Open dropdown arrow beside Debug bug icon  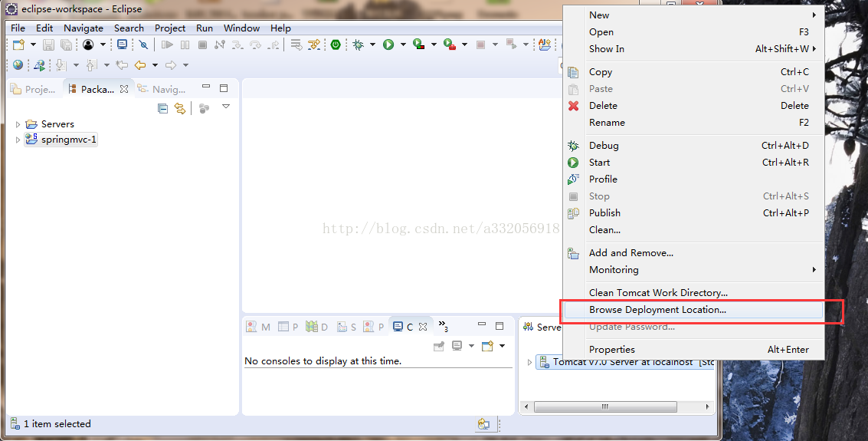[x=372, y=45]
